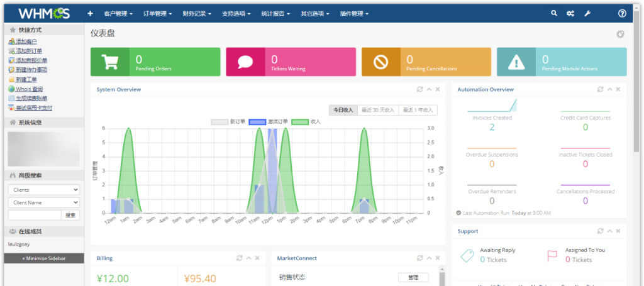Open the 客户管理 menu
644x286 pixels.
(118, 14)
